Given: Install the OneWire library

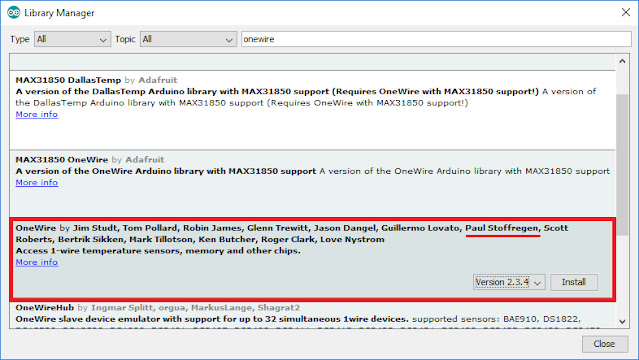Looking at the screenshot, I should coord(574,282).
